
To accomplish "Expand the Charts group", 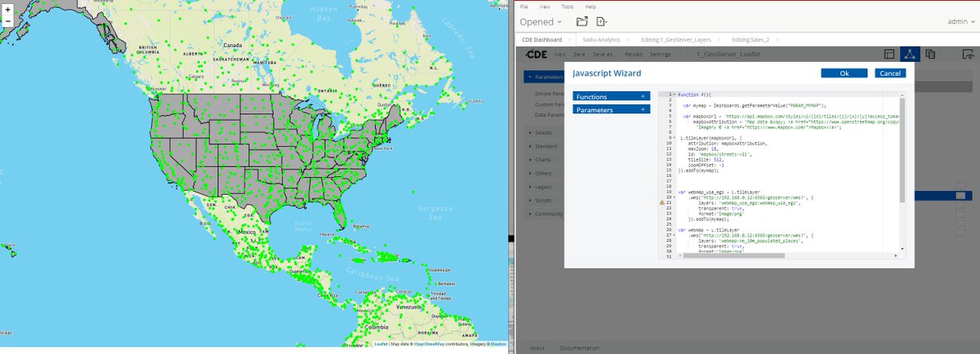I will coord(544,160).
